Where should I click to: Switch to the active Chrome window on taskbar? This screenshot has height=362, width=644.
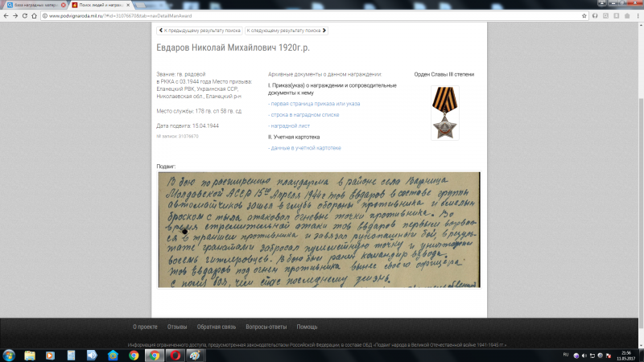(x=155, y=356)
